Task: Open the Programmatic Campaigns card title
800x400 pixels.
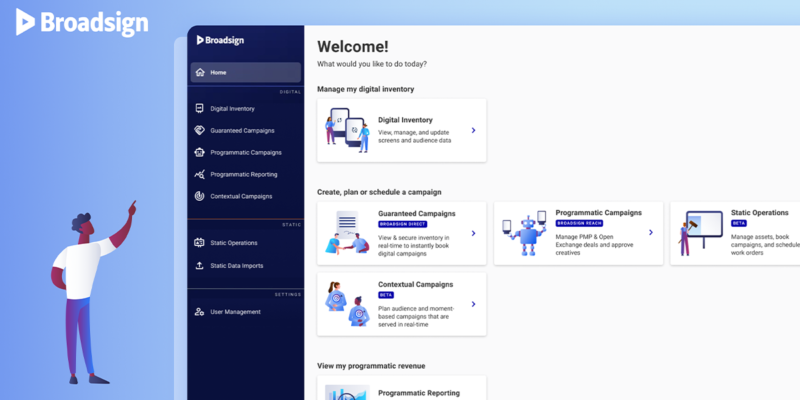Action: pyautogui.click(x=598, y=212)
